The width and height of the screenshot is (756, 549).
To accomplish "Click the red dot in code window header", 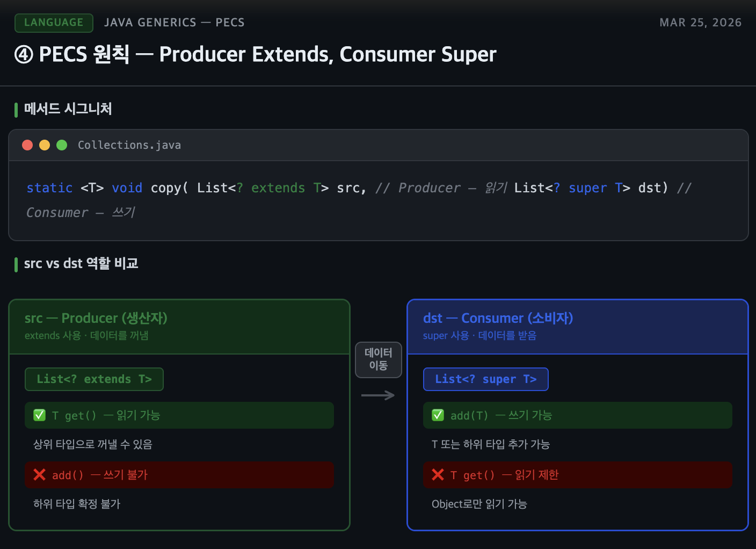I will click(27, 145).
